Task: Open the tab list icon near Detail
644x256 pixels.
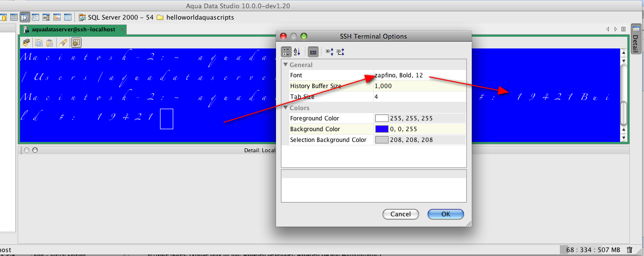Action: point(623,29)
